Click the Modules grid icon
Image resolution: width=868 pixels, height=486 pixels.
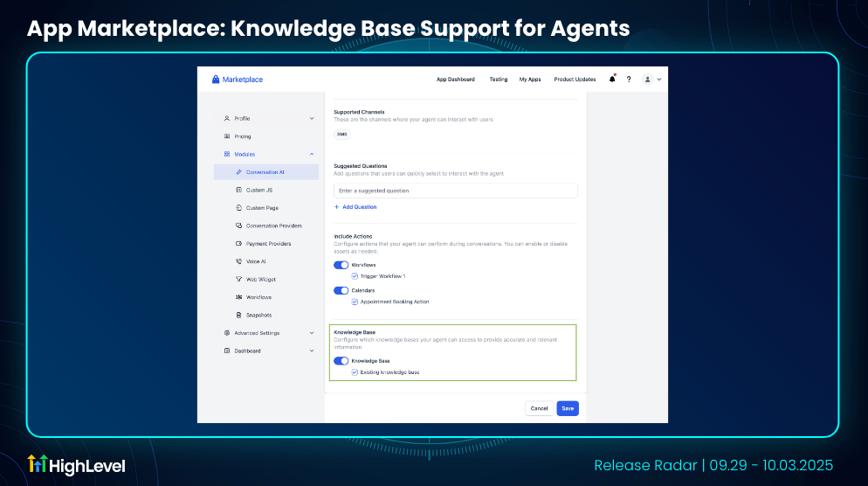click(227, 154)
